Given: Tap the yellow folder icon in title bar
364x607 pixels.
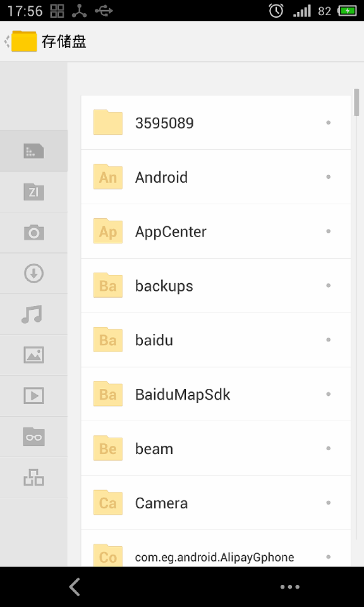Looking at the screenshot, I should coord(24,41).
